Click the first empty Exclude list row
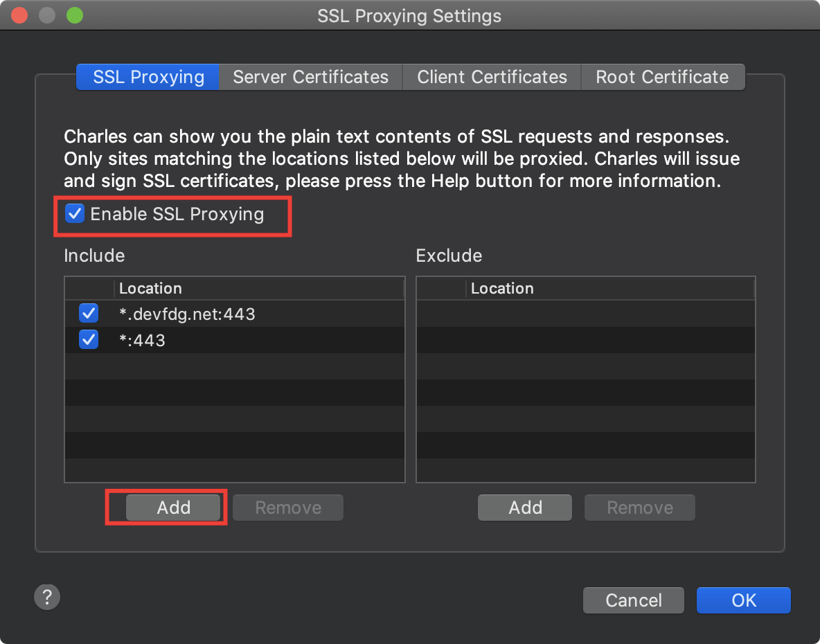 (586, 314)
